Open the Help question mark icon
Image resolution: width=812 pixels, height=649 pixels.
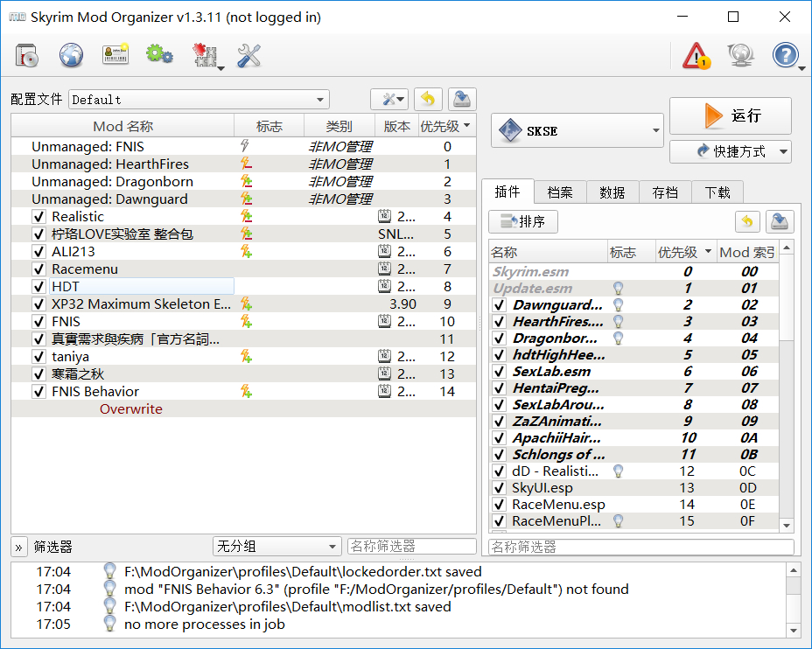785,55
